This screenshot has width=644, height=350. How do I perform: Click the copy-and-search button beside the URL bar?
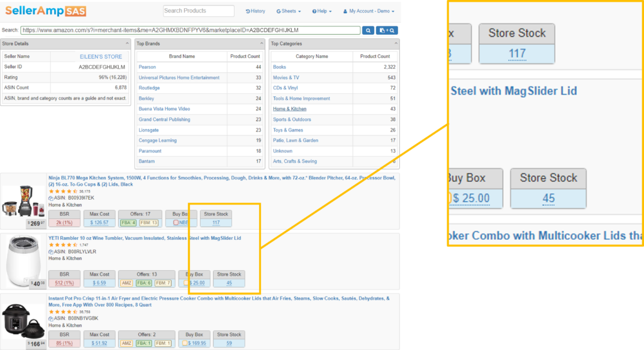point(387,30)
